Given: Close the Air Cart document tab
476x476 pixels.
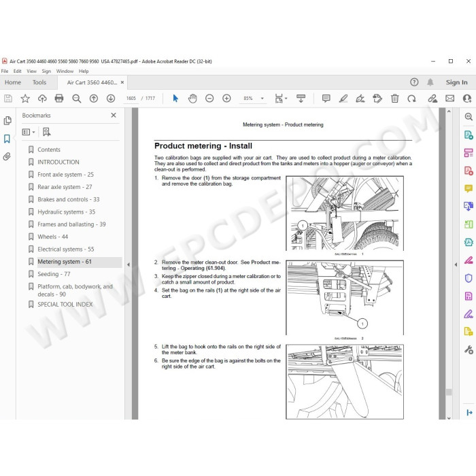Looking at the screenshot, I should point(122,82).
